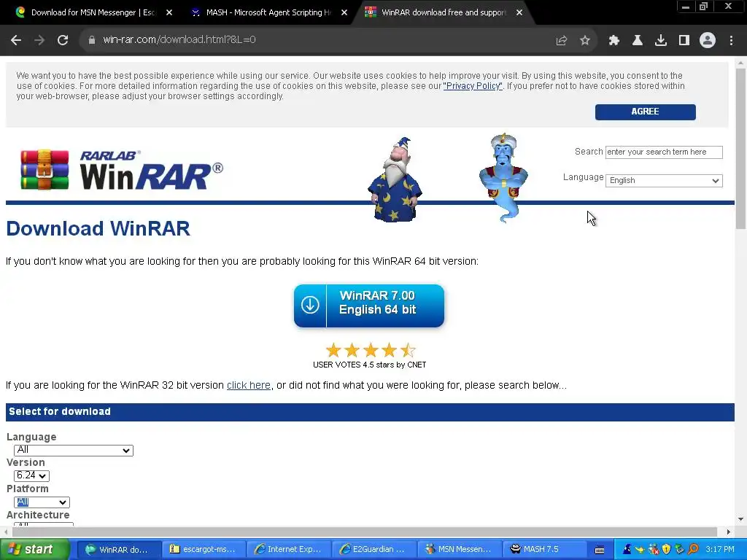The image size is (747, 560).
Task: Close the WinRAR download tab
Action: pyautogui.click(x=519, y=12)
